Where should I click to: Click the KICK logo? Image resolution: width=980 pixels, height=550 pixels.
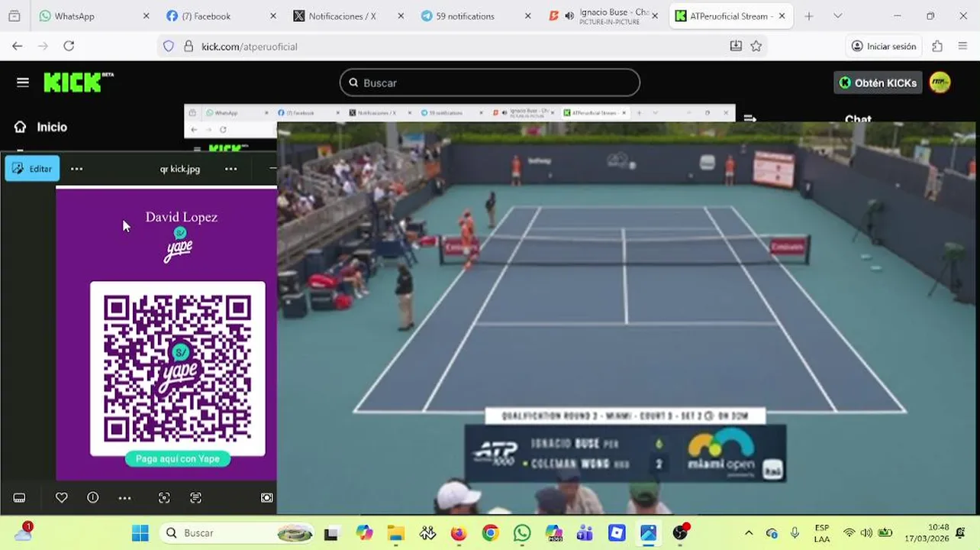pyautogui.click(x=79, y=82)
